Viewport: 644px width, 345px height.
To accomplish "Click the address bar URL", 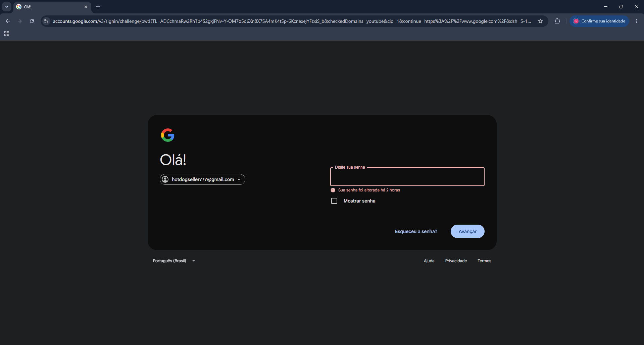I will click(x=292, y=21).
